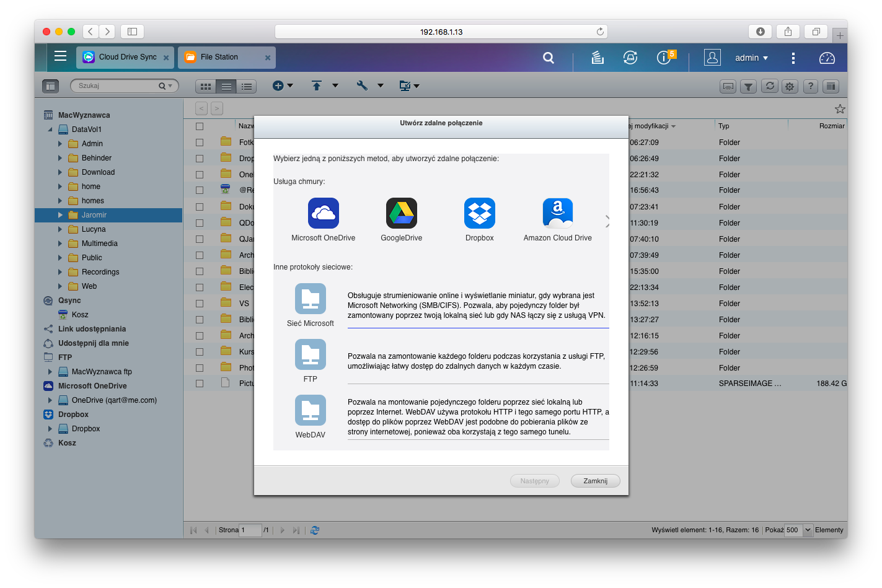The image size is (882, 588).
Task: Click the Safari address bar
Action: (x=441, y=32)
